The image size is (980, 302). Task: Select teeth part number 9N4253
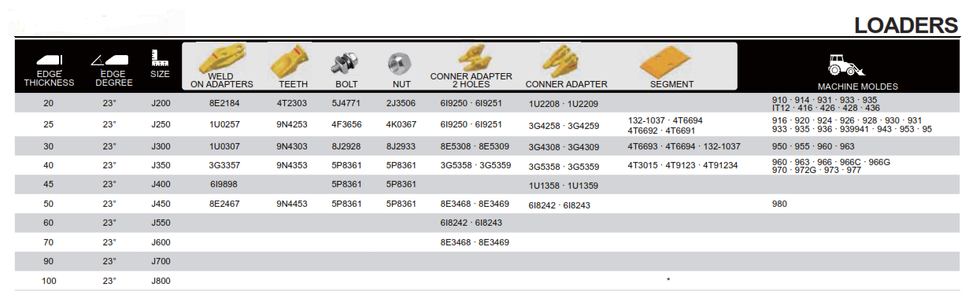click(x=292, y=124)
